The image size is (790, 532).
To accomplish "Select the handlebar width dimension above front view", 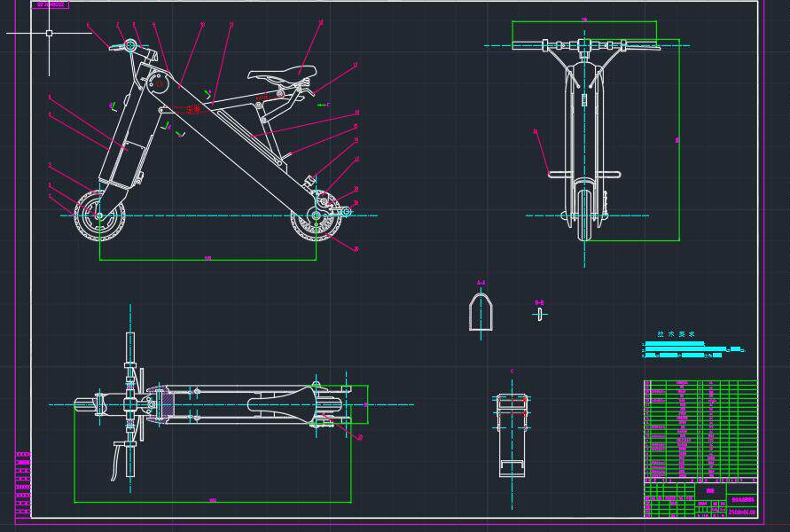I will click(x=584, y=20).
